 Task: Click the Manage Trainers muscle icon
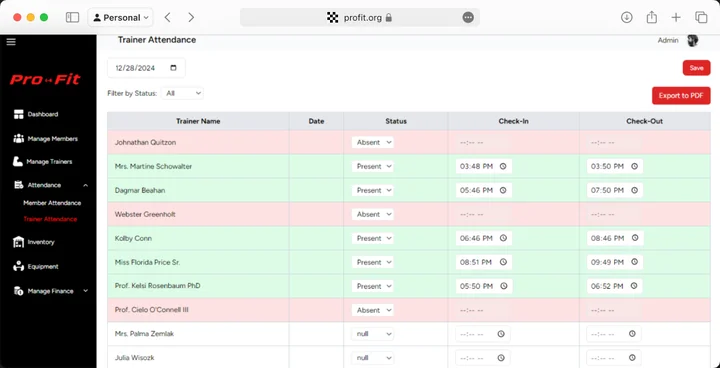click(18, 162)
